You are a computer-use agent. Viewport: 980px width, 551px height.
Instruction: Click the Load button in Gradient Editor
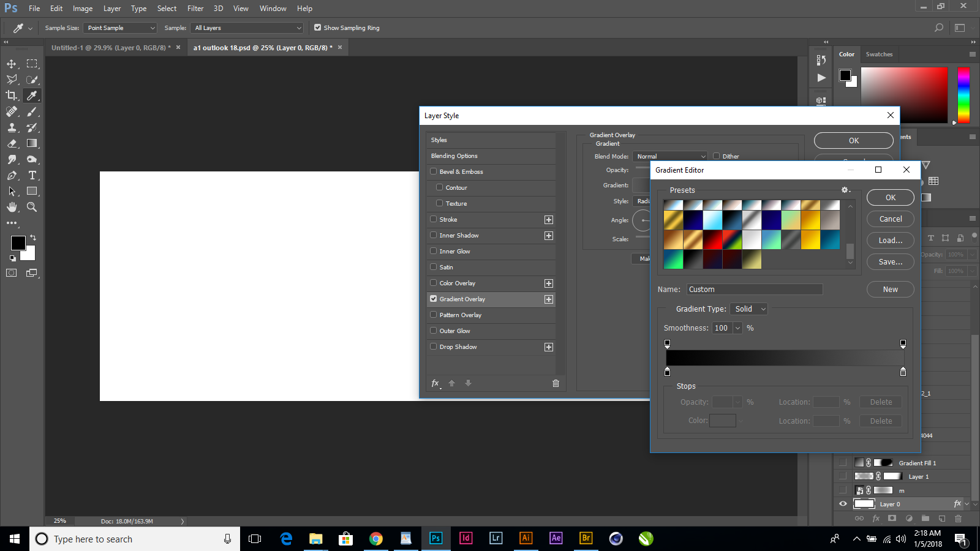890,240
